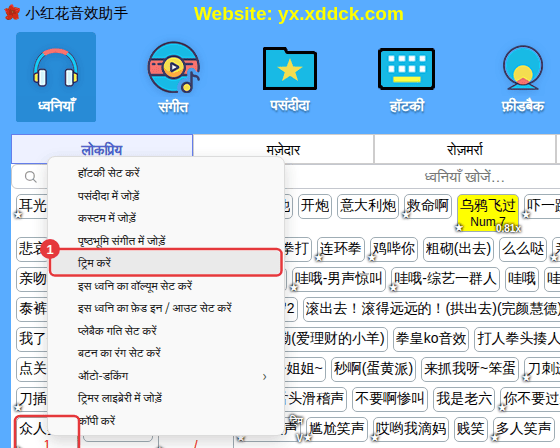Select हॉटकी सेट करें menu item
The image size is (560, 448).
166,173
